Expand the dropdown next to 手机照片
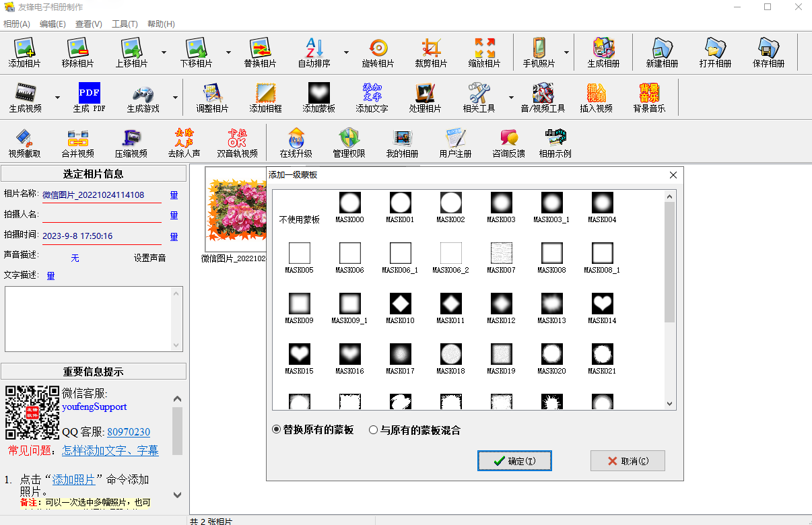 point(567,52)
